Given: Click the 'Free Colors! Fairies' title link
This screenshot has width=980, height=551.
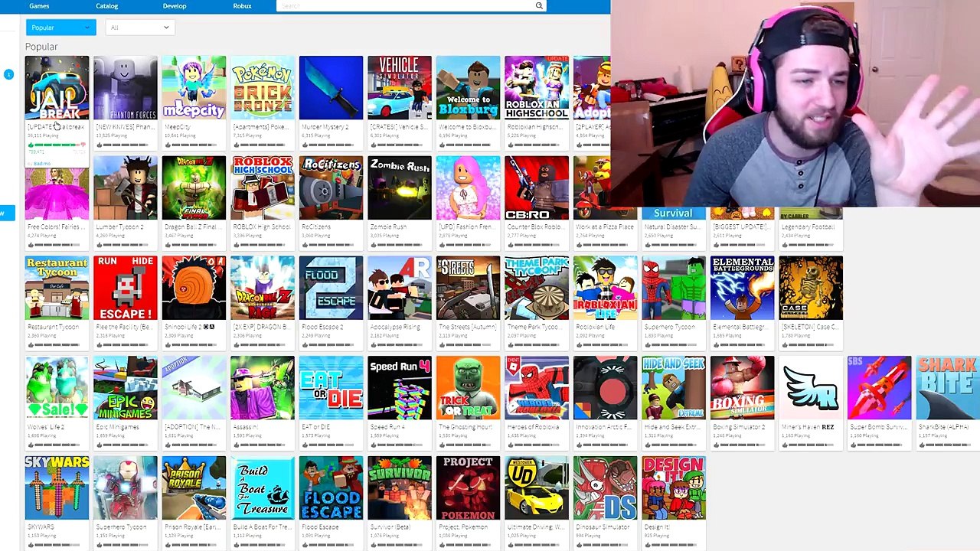Looking at the screenshot, I should coord(56,227).
